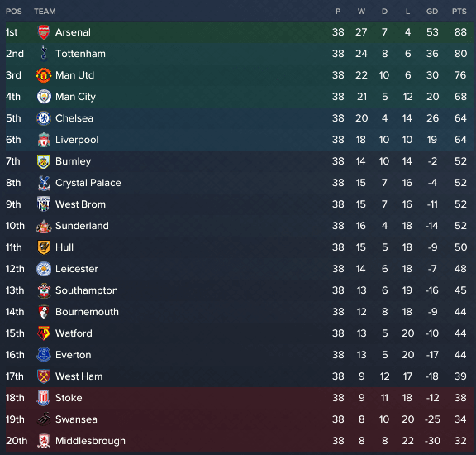Viewport: 476px width, 455px height.
Task: Sort table by GD column header
Action: pos(432,12)
